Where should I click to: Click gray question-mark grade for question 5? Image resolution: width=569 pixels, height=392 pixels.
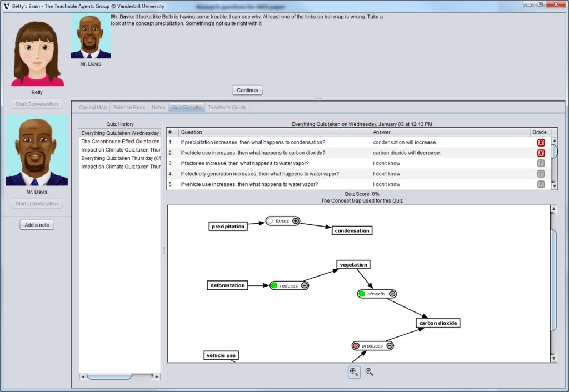point(541,184)
